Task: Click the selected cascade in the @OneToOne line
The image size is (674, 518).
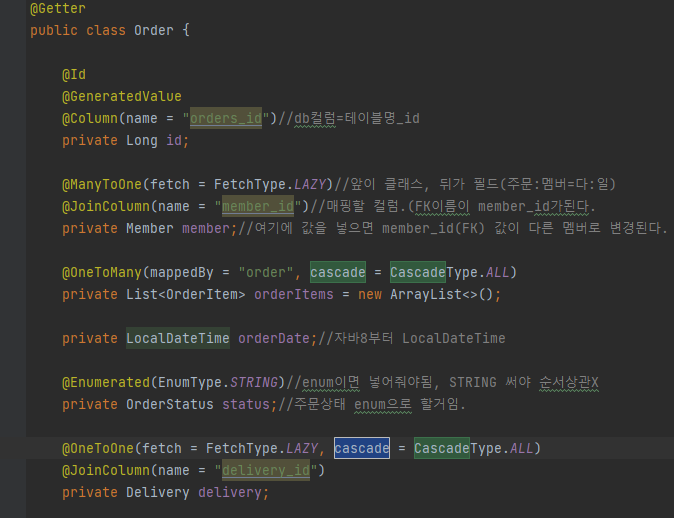Action: 362,448
